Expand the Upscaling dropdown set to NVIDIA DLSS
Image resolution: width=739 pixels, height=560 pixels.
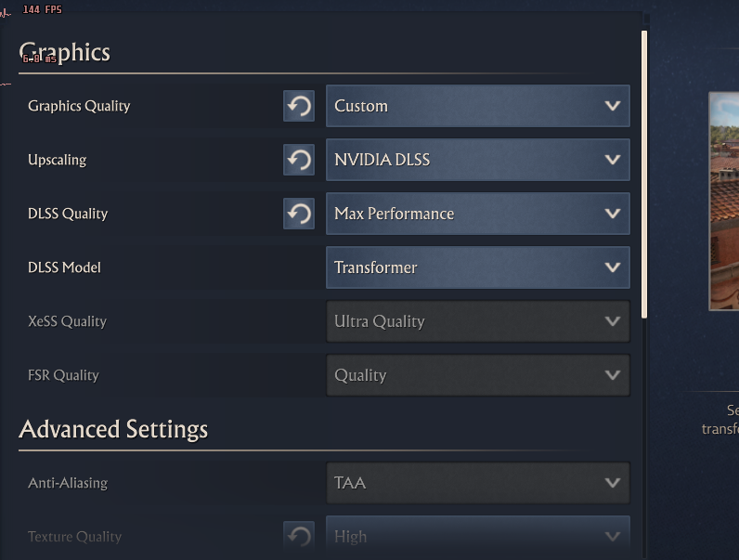[x=477, y=160]
